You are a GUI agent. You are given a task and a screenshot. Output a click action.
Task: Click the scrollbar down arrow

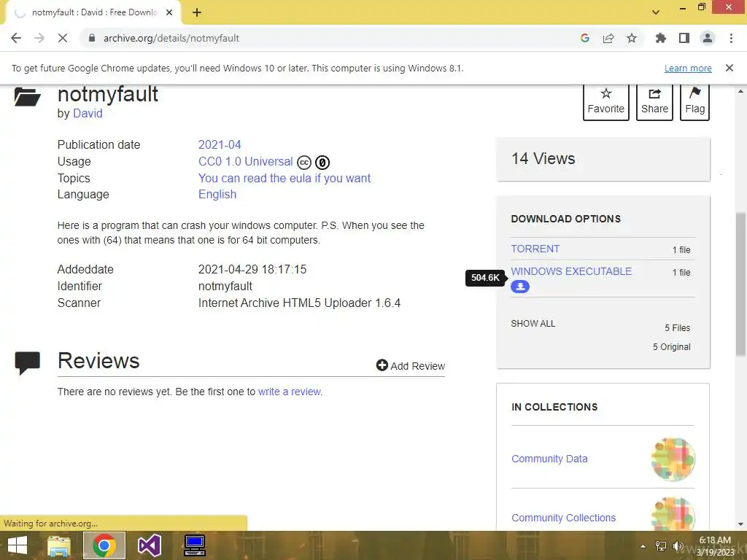coord(740,524)
